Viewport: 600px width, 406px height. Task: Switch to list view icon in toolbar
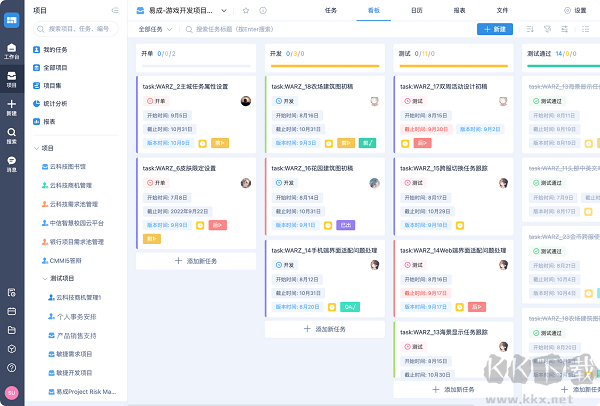[x=585, y=29]
